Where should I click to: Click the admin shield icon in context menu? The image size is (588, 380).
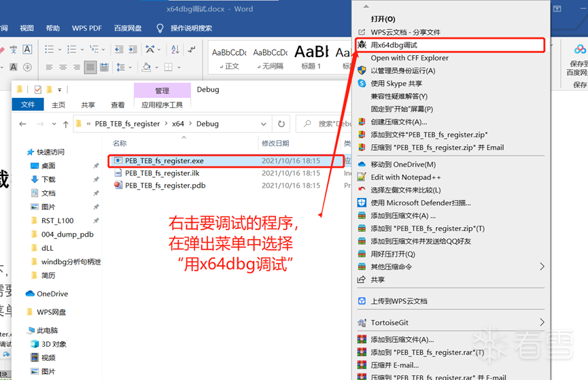[362, 71]
